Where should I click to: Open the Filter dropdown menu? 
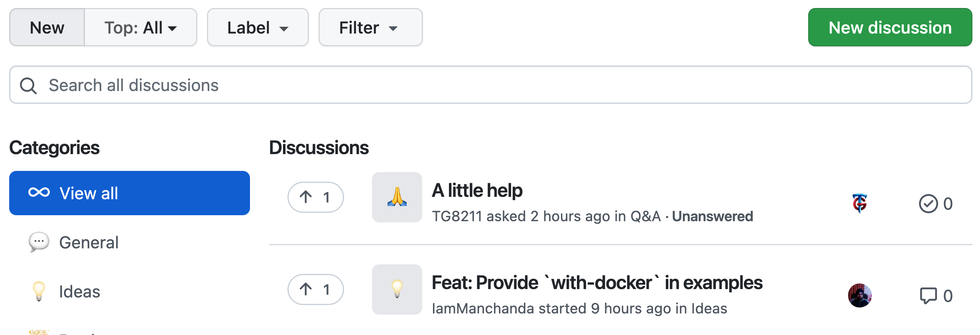pos(370,28)
